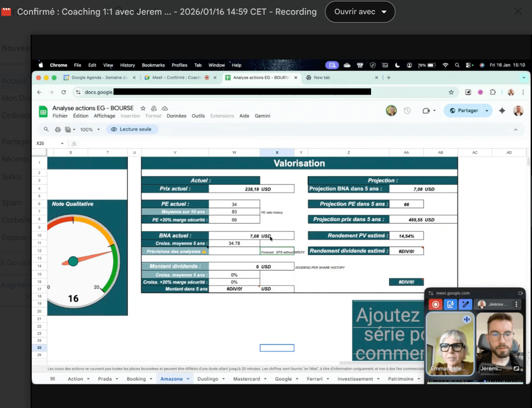The width and height of the screenshot is (532, 408).
Task: Click the Gemini sparkle icon
Action: (x=502, y=111)
